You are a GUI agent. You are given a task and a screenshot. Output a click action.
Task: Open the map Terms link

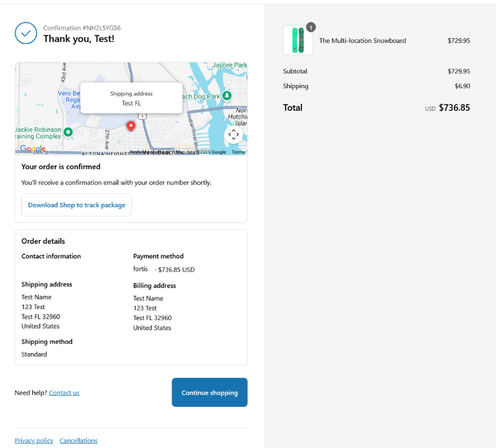pyautogui.click(x=238, y=152)
